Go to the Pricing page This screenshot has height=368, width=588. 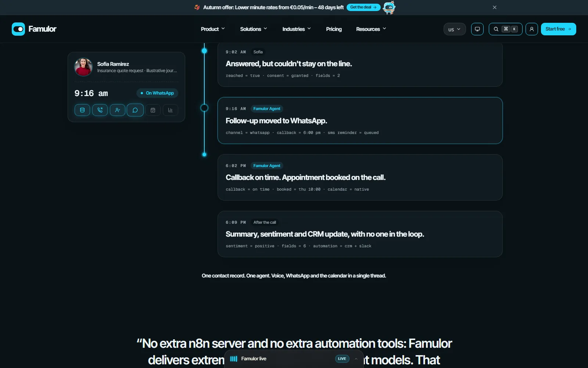[334, 29]
